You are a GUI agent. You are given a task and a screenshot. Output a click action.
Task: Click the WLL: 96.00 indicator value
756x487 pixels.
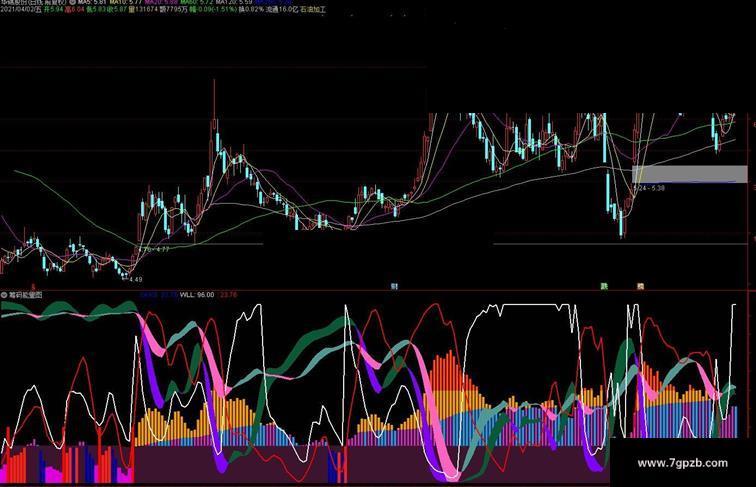point(197,295)
